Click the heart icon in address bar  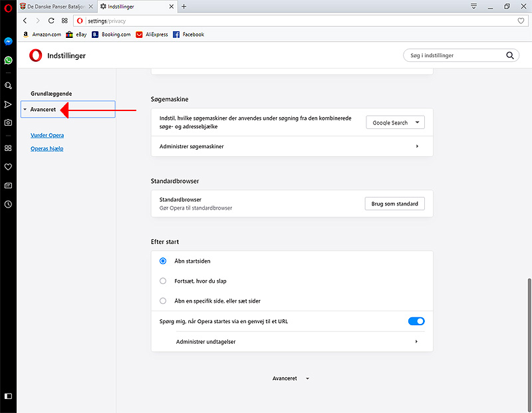coord(521,21)
